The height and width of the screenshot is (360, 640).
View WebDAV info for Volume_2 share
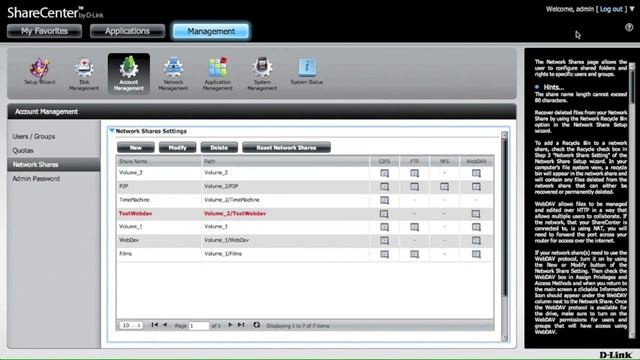[x=476, y=173]
